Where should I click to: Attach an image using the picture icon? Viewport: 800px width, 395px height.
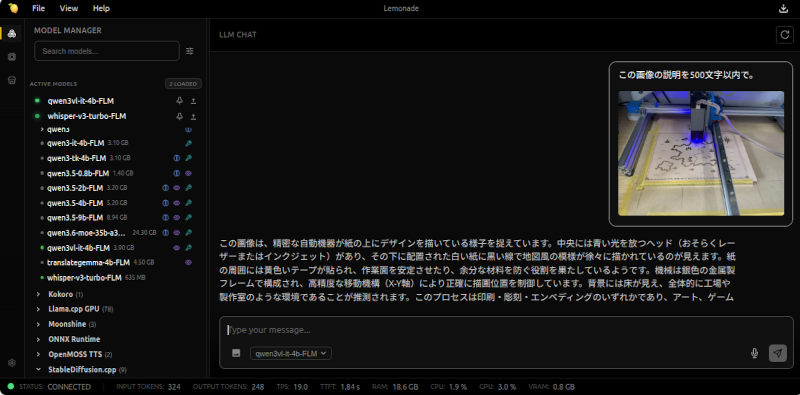pos(236,353)
